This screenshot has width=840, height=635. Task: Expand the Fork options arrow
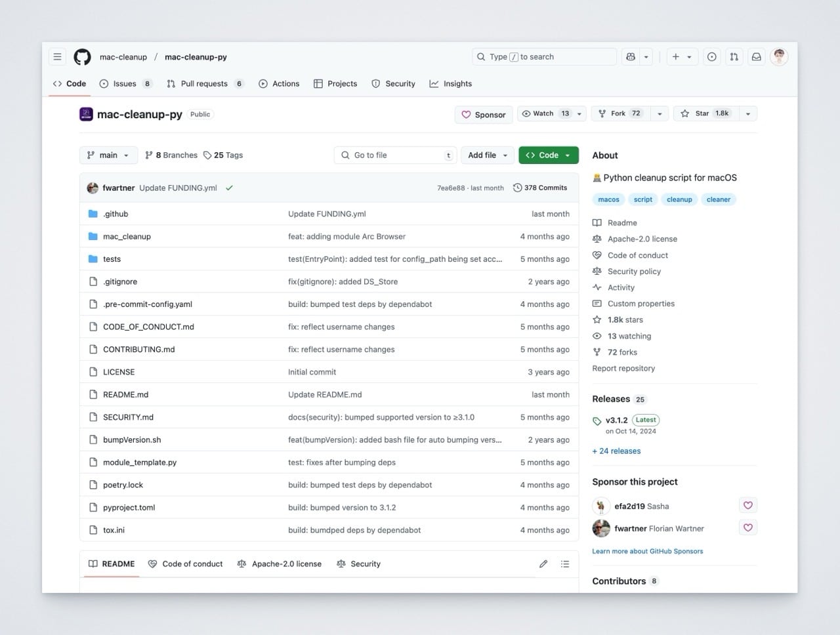click(x=660, y=114)
